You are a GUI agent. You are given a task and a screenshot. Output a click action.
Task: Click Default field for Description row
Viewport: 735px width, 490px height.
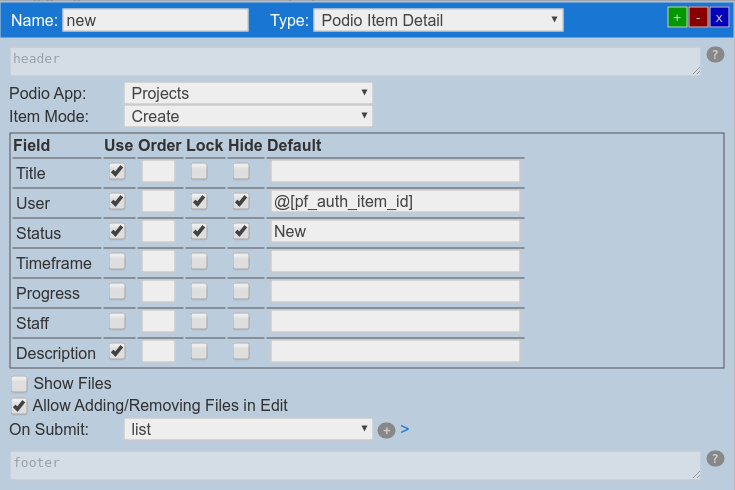click(395, 351)
